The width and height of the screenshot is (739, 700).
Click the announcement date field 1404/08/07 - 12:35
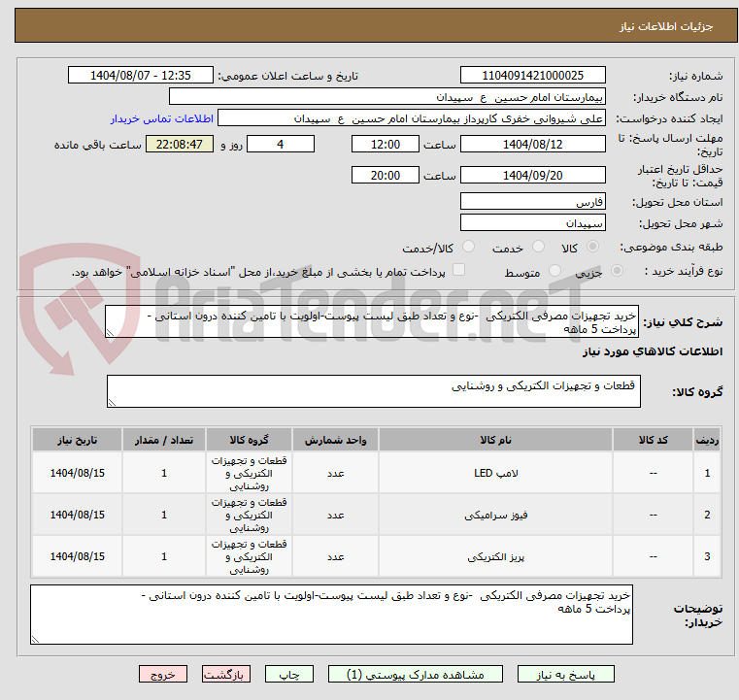point(141,76)
